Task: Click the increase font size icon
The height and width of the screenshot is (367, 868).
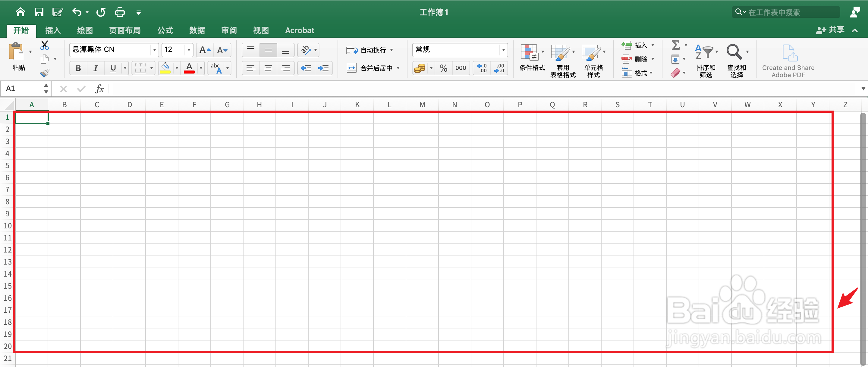Action: point(205,50)
